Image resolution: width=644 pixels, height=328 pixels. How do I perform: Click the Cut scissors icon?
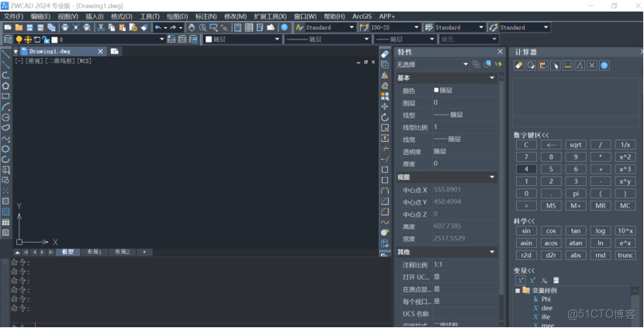(101, 27)
